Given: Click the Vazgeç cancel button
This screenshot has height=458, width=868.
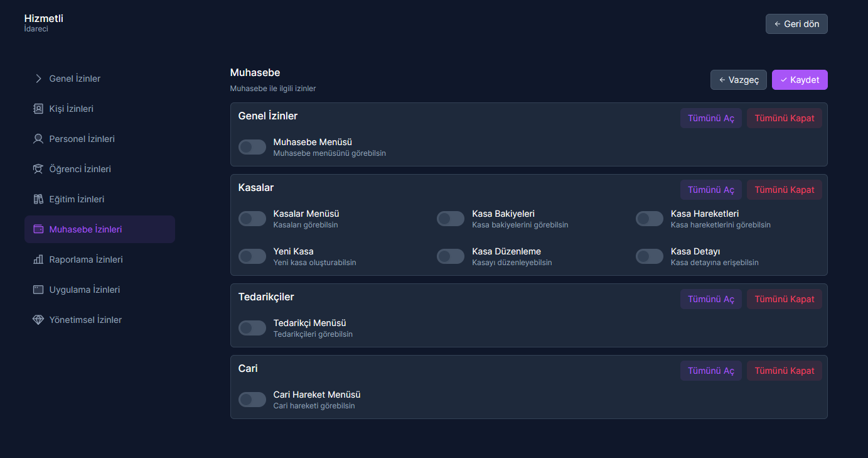Looking at the screenshot, I should tap(739, 80).
